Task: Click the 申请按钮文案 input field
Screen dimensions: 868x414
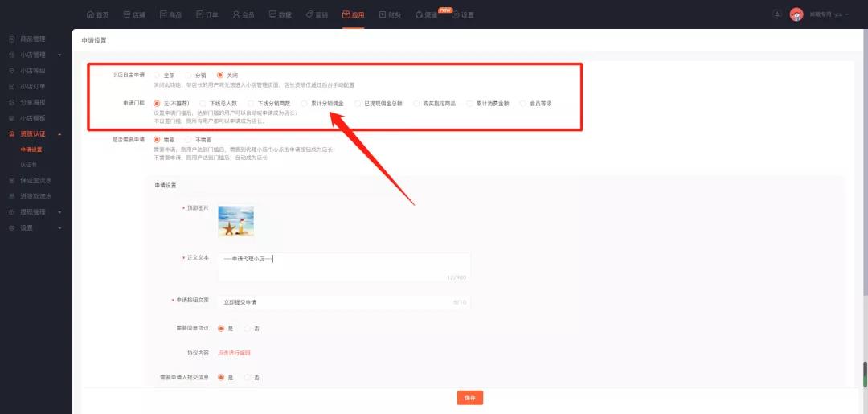Action: coord(344,302)
